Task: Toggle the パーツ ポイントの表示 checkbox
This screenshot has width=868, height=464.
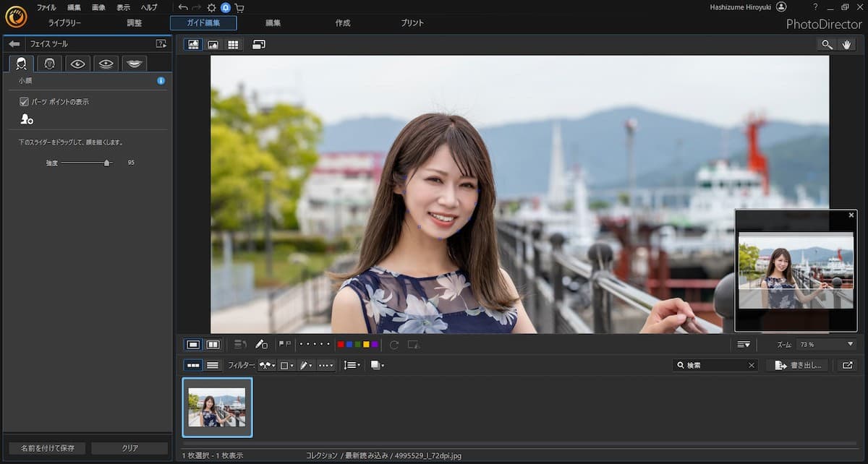Action: [x=24, y=102]
